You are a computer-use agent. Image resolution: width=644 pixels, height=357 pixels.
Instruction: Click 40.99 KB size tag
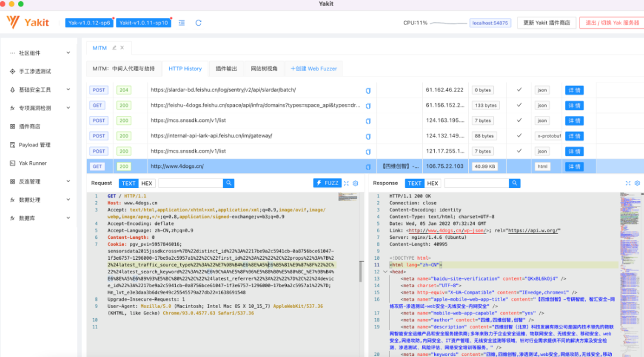(x=485, y=167)
